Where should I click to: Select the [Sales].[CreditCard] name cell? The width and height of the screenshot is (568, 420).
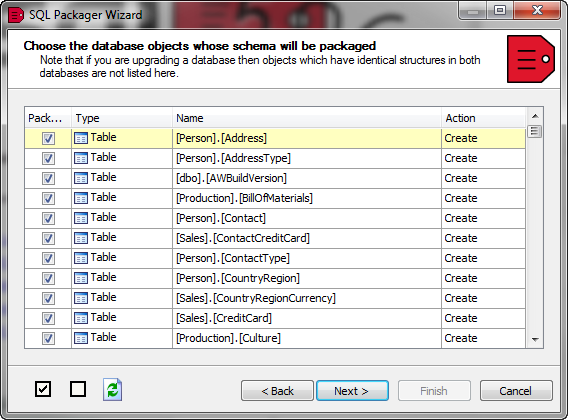(307, 318)
